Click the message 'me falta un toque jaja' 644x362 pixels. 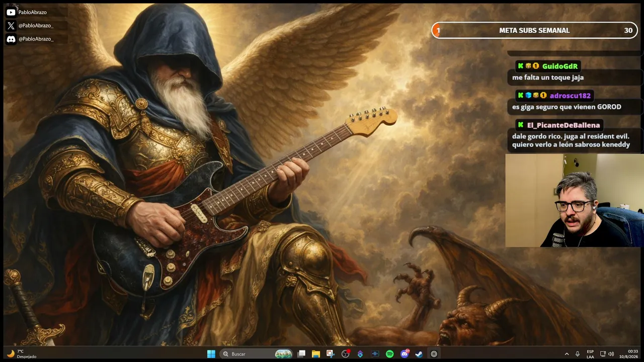click(548, 77)
